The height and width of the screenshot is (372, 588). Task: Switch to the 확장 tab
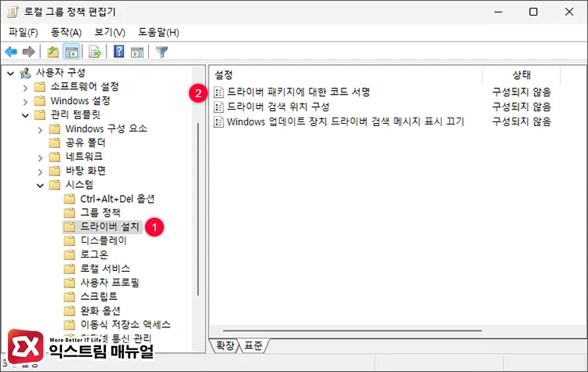225,345
